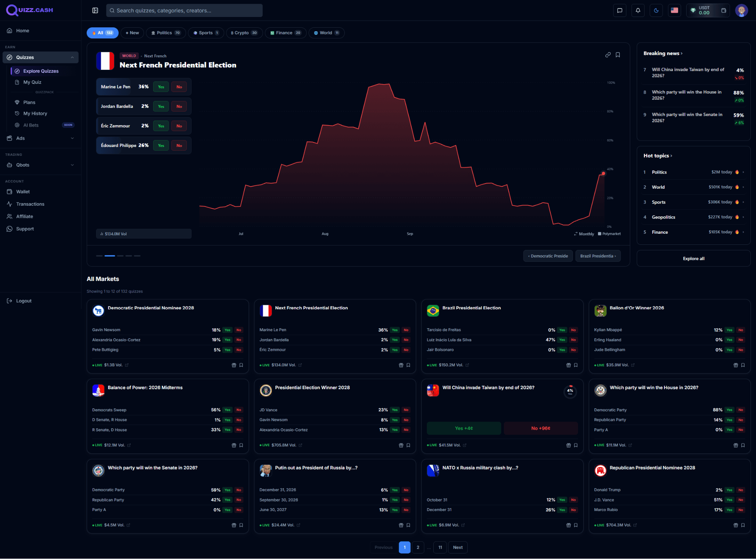Bookmark the Brazil Presidential Election card
Image resolution: width=756 pixels, height=559 pixels.
576,365
